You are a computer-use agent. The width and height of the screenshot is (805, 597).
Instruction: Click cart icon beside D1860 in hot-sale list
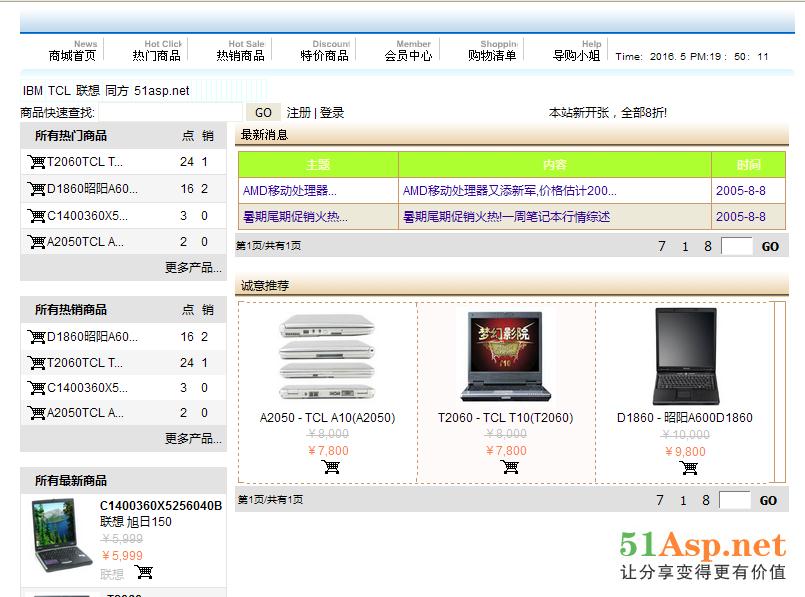point(36,337)
